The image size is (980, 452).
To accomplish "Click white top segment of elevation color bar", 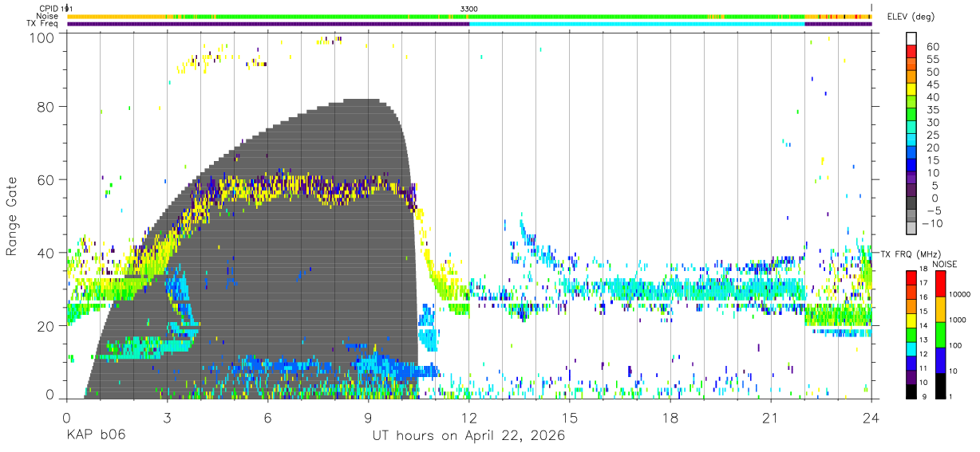I will (912, 38).
